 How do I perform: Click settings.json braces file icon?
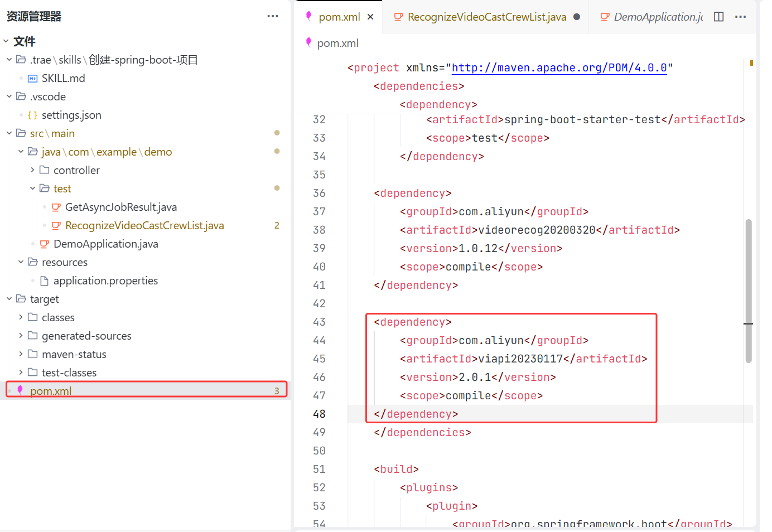[33, 115]
